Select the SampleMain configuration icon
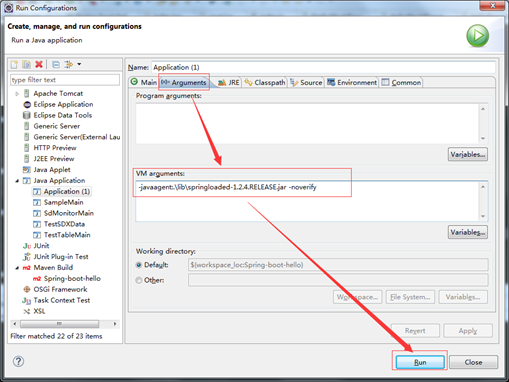 (37, 203)
